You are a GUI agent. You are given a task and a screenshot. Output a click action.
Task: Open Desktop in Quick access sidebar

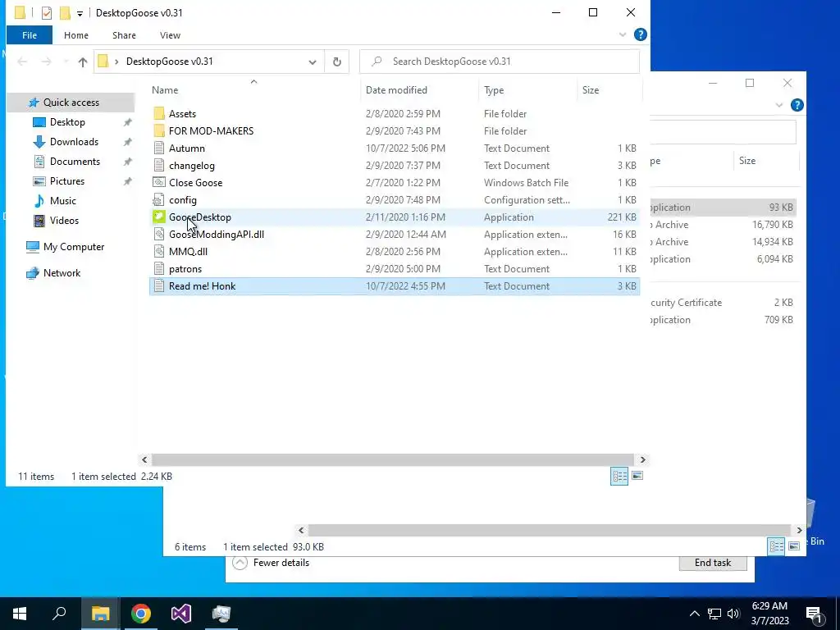coord(67,122)
